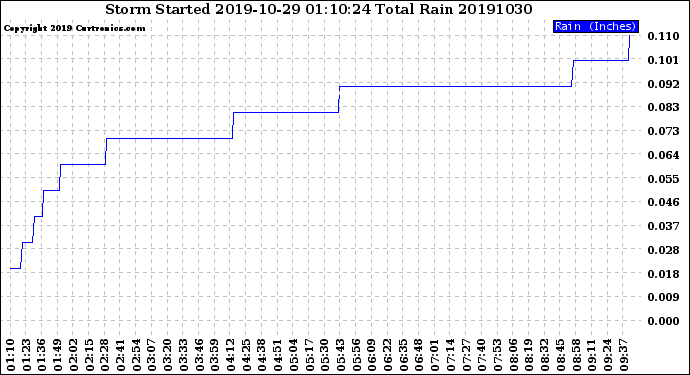Click the x-axis time label 05:43
This screenshot has height=375, width=690.
pyautogui.click(x=341, y=355)
